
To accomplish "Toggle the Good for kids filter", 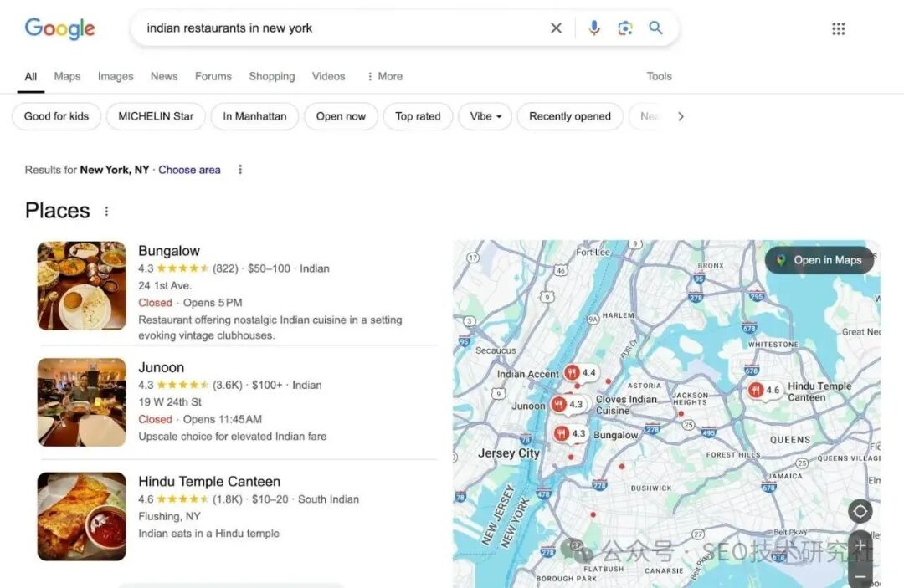I will point(56,116).
